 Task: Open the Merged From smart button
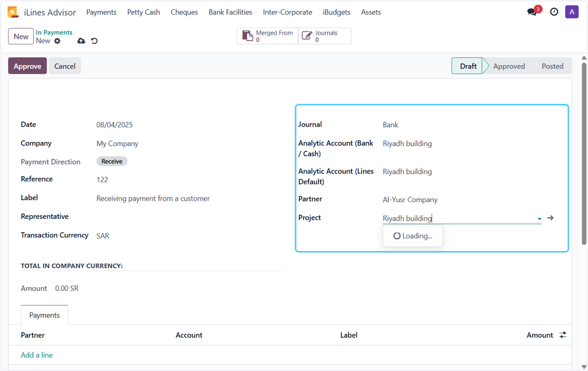pos(268,36)
